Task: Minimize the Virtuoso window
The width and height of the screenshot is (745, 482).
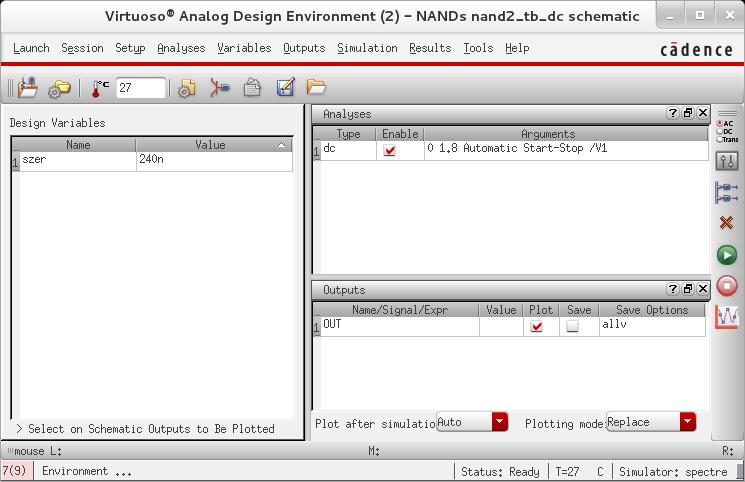Action: pyautogui.click(x=670, y=16)
